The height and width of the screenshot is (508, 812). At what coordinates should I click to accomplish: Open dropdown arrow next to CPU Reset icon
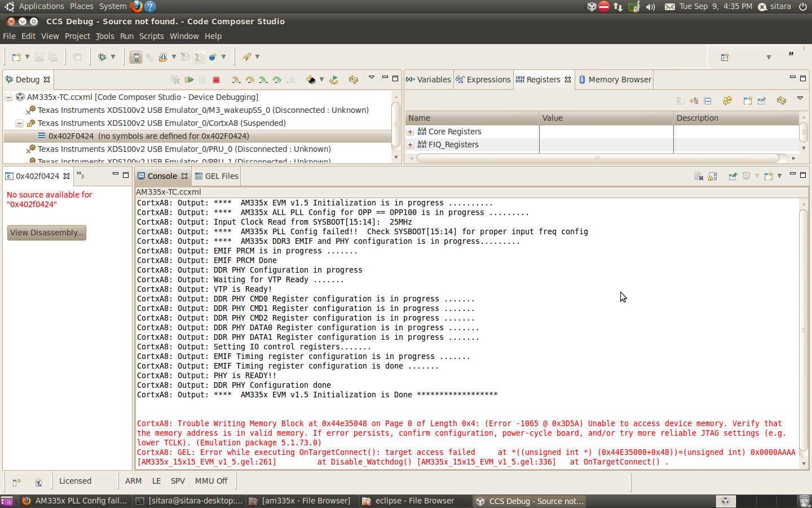click(x=322, y=80)
